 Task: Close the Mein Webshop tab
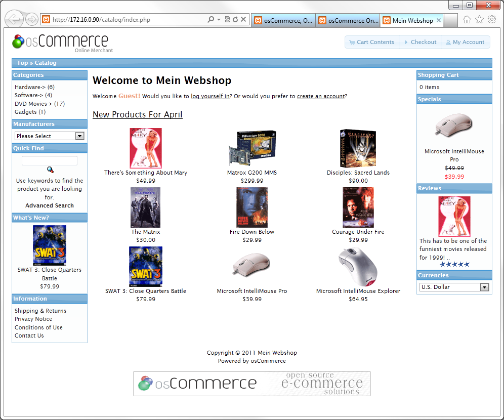point(438,20)
